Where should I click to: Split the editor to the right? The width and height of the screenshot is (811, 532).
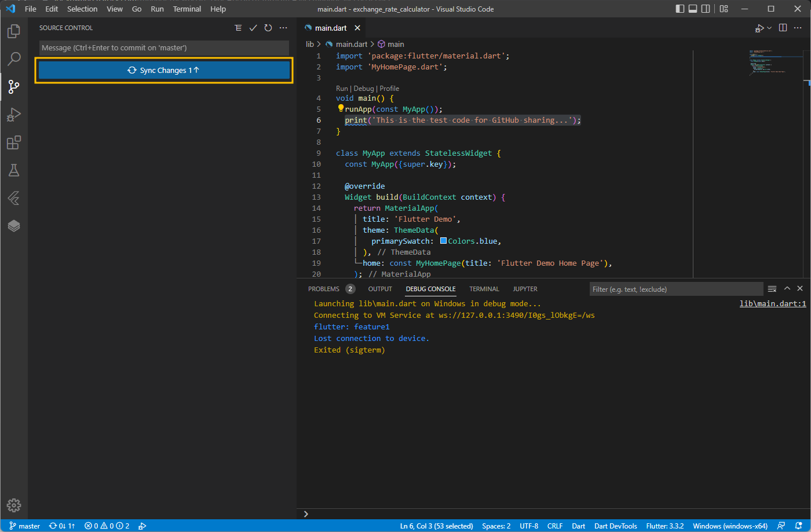783,28
